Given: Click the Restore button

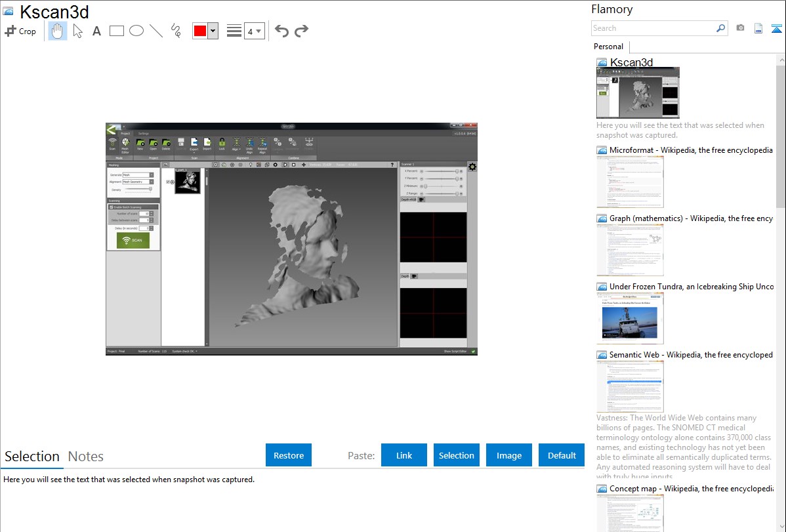Looking at the screenshot, I should click(289, 455).
